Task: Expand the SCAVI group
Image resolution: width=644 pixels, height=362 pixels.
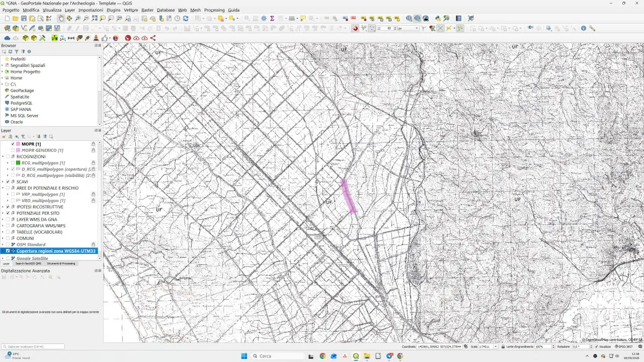Action: 3,182
